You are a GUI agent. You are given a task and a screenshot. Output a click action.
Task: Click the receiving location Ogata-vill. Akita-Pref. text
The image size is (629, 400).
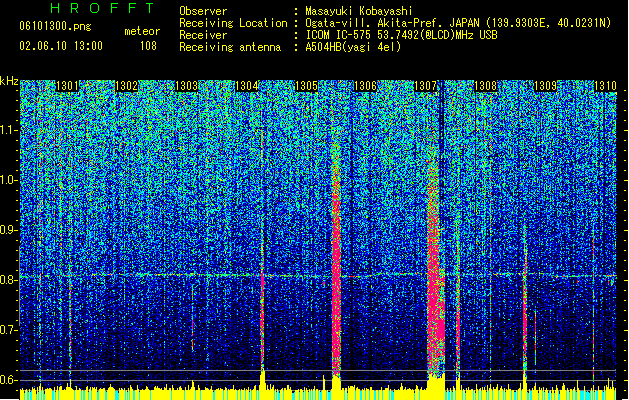tap(458, 23)
